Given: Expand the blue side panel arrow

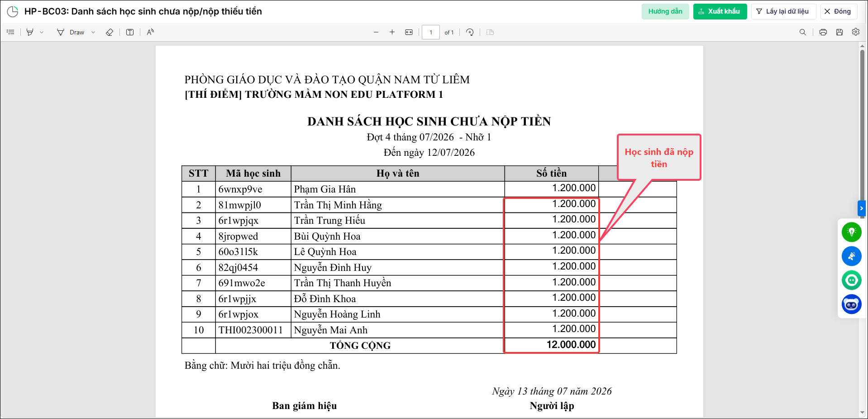Looking at the screenshot, I should coord(862,208).
